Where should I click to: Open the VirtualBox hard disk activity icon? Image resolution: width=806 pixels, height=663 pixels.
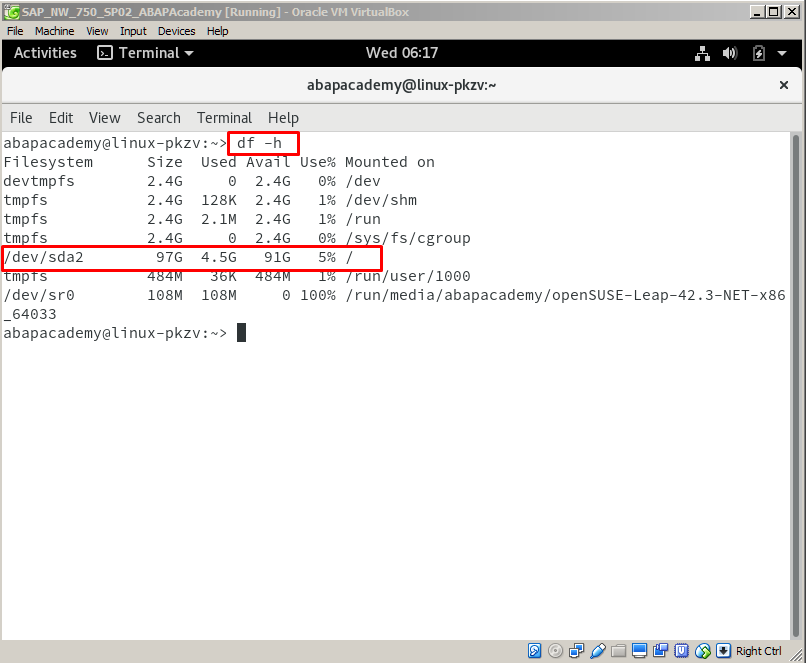[x=535, y=651]
